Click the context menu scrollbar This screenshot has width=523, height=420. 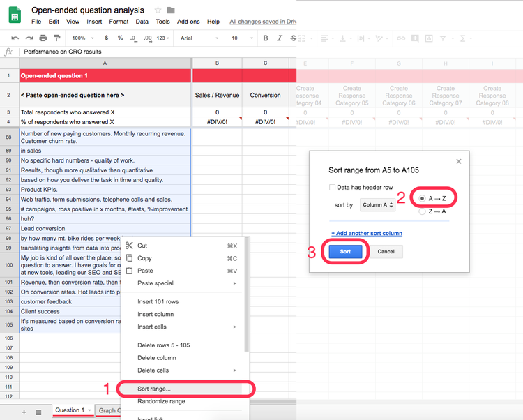[246, 294]
